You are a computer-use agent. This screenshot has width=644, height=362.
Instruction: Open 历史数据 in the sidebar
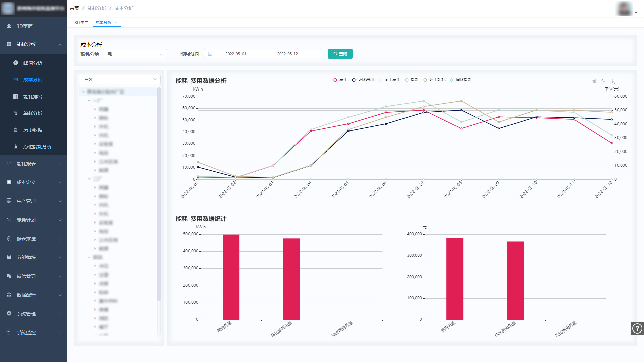pyautogui.click(x=33, y=130)
